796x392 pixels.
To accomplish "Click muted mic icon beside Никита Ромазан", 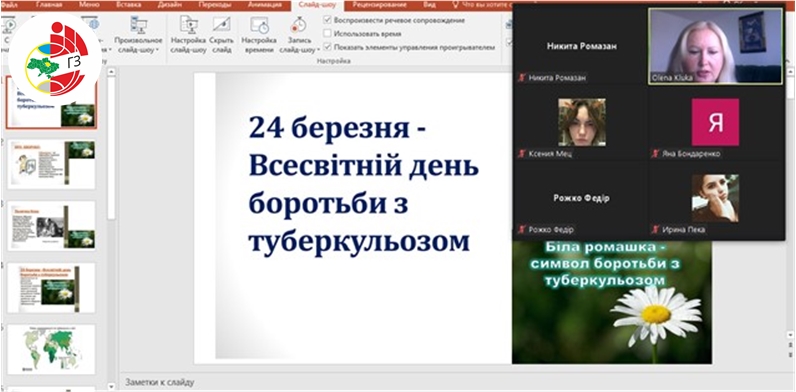I will point(521,78).
